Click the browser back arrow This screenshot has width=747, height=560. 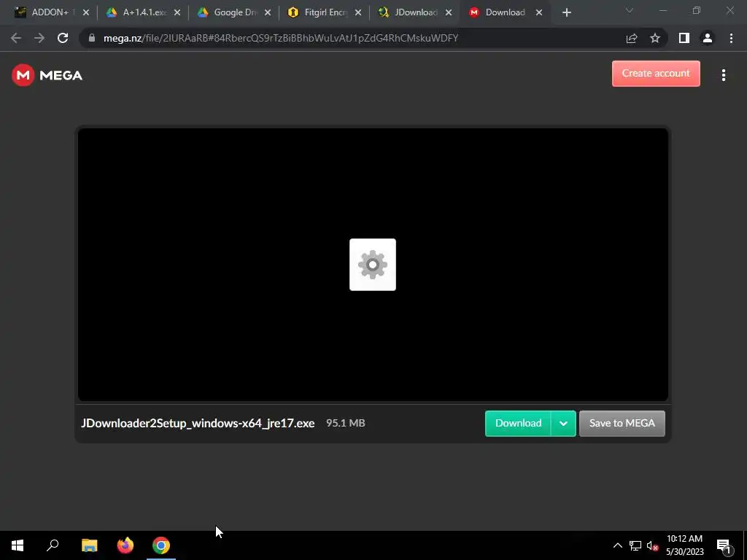pyautogui.click(x=16, y=38)
